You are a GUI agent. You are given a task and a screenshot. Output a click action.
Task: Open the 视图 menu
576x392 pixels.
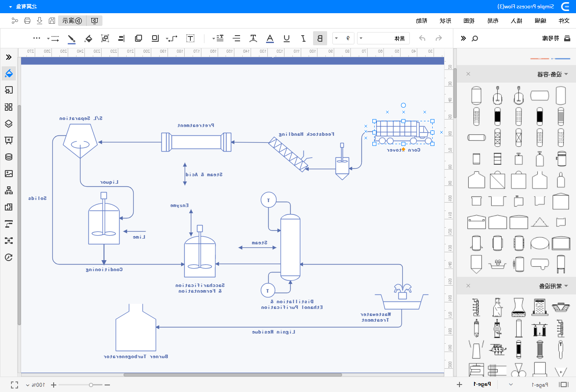tap(469, 21)
